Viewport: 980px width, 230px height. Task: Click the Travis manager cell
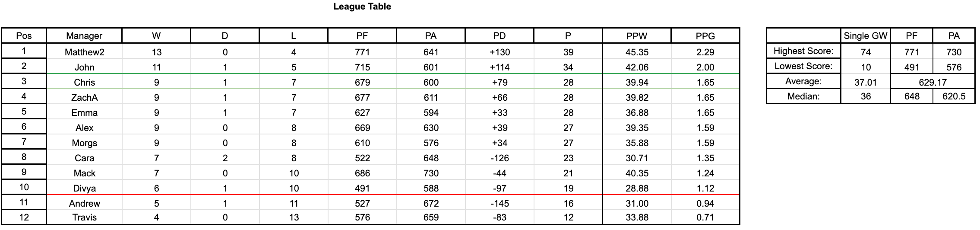(84, 217)
